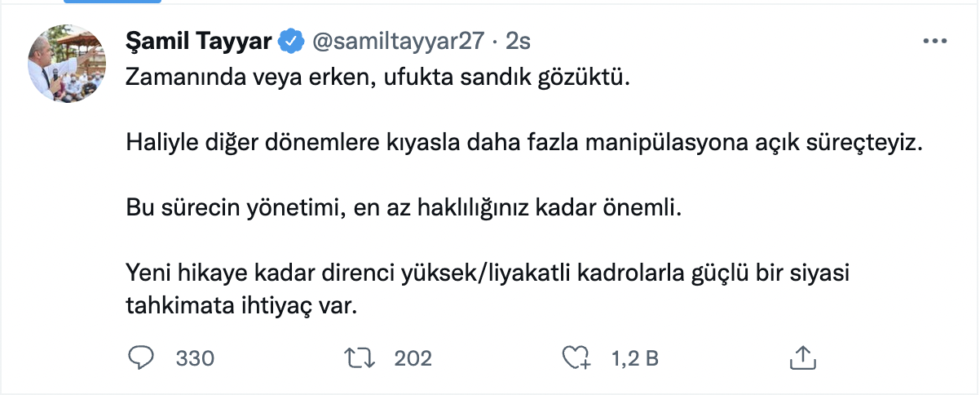Image resolution: width=980 pixels, height=395 pixels.
Task: Open the tweet via "Bu sürecin yönetimi" line
Action: click(403, 209)
